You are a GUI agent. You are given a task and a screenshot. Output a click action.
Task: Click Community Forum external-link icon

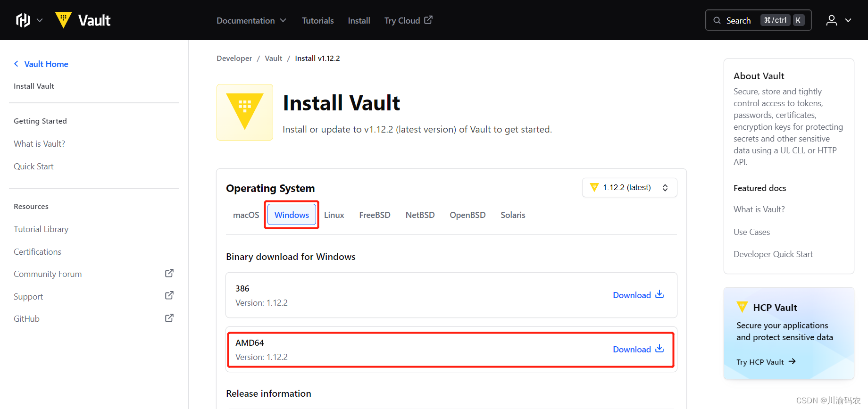point(169,273)
